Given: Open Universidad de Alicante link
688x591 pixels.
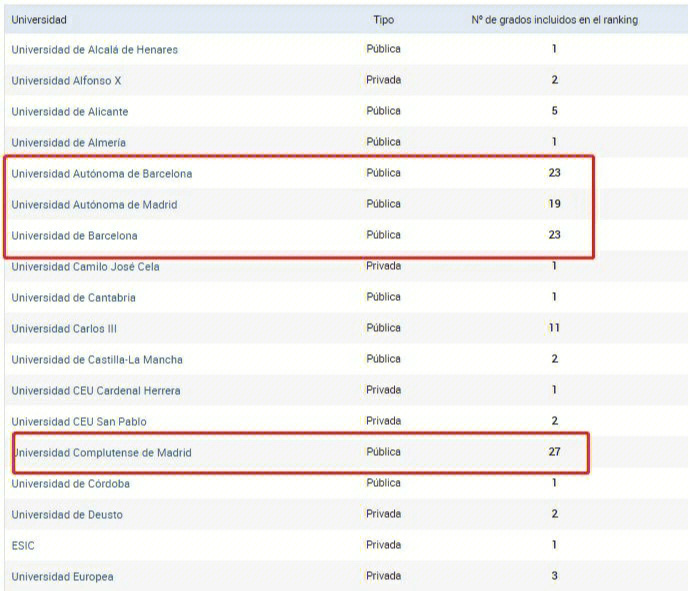Looking at the screenshot, I should [70, 111].
